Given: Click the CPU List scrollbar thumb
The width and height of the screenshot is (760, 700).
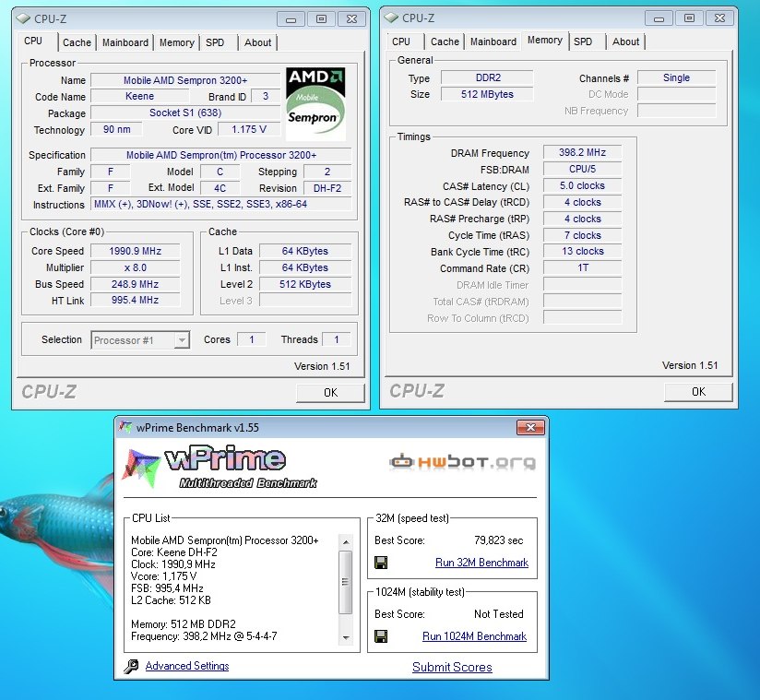Looking at the screenshot, I should (x=346, y=582).
